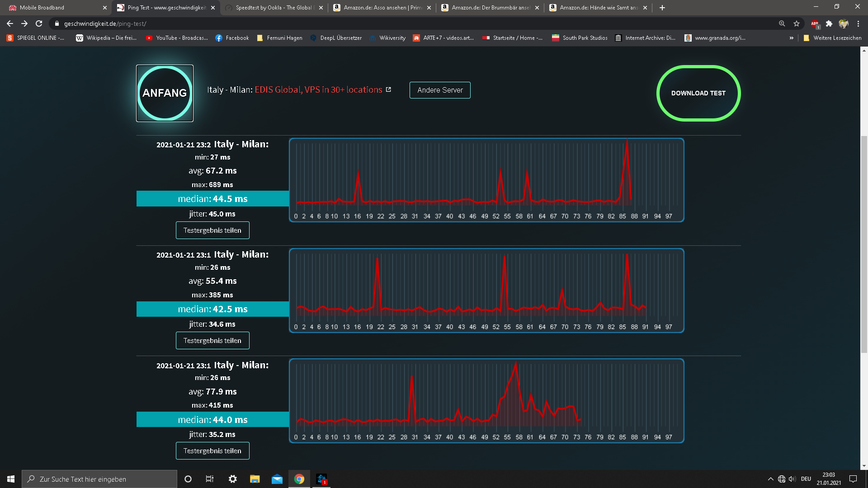Open Chrome three-dot menu
The width and height of the screenshot is (868, 488).
[858, 23]
